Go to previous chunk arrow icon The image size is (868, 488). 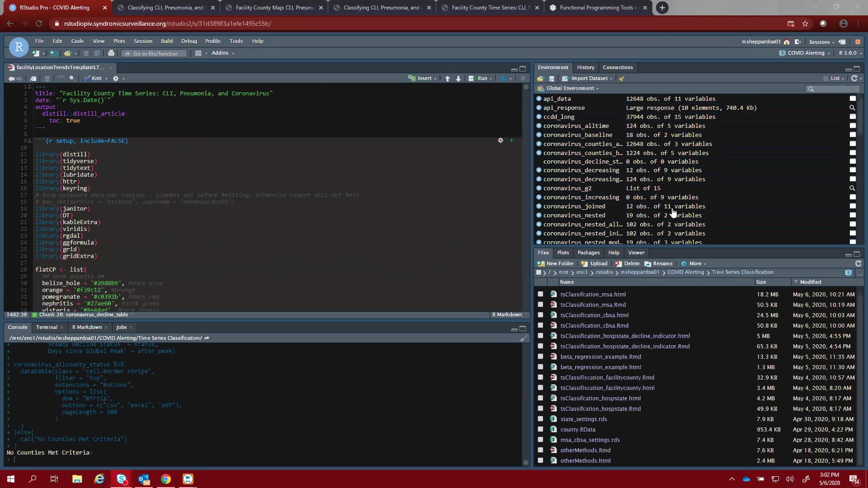(448, 79)
